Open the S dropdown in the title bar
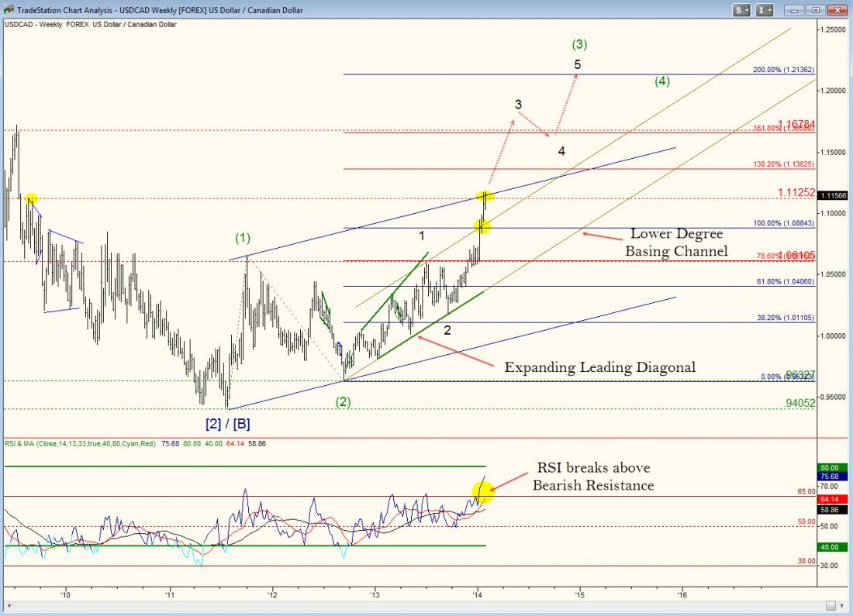This screenshot has height=616, width=853. tap(743, 9)
